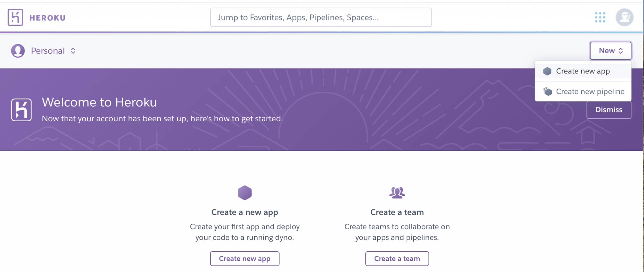Click the team people icon above Create a team
644x272 pixels.
point(397,193)
